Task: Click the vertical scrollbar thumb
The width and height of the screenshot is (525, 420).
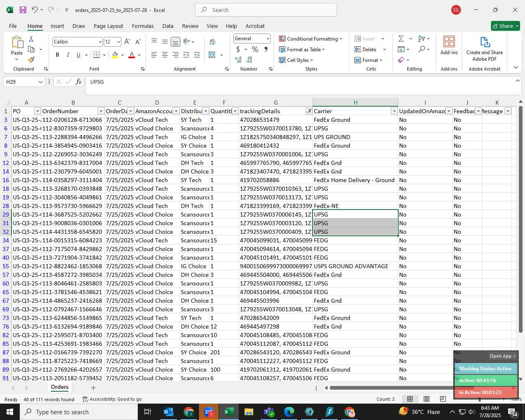Action: pyautogui.click(x=520, y=219)
